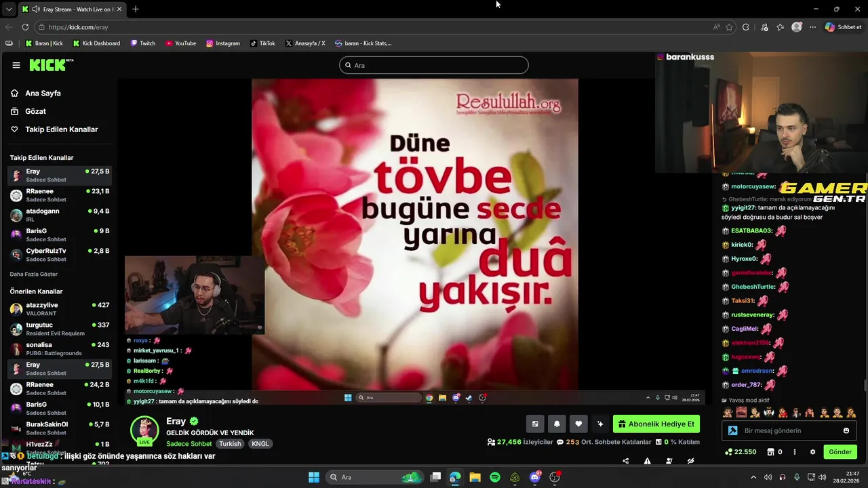Click the Turkish tag under stream title
This screenshot has width=868, height=488.
230,444
